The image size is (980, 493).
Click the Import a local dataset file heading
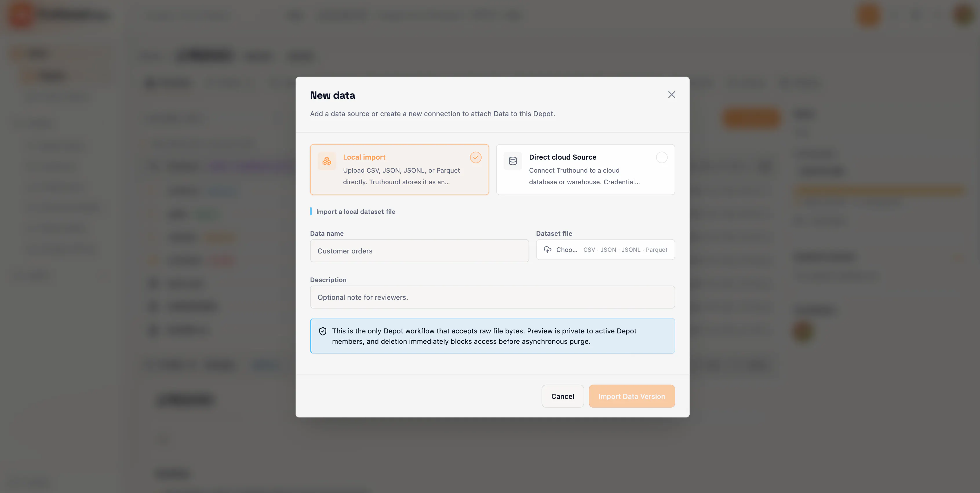coord(355,211)
